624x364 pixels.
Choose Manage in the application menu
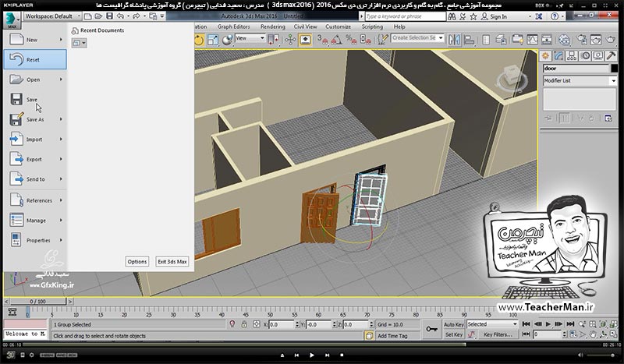tap(35, 220)
